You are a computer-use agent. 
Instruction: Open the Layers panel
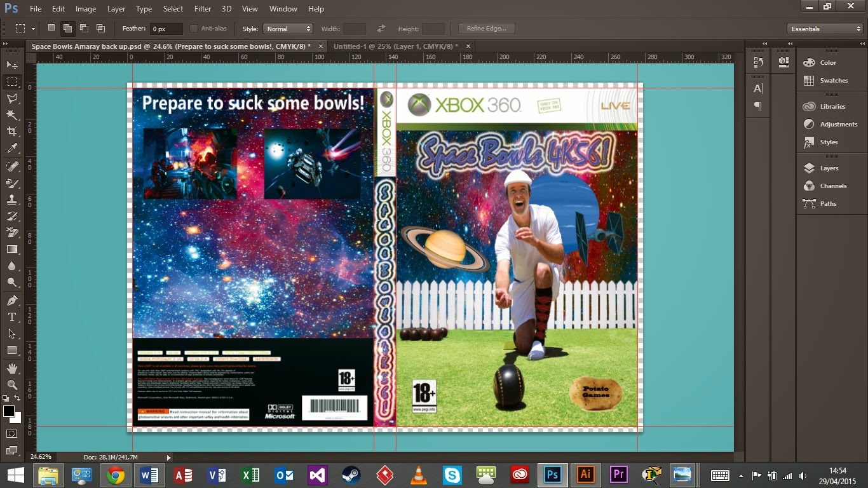(829, 168)
